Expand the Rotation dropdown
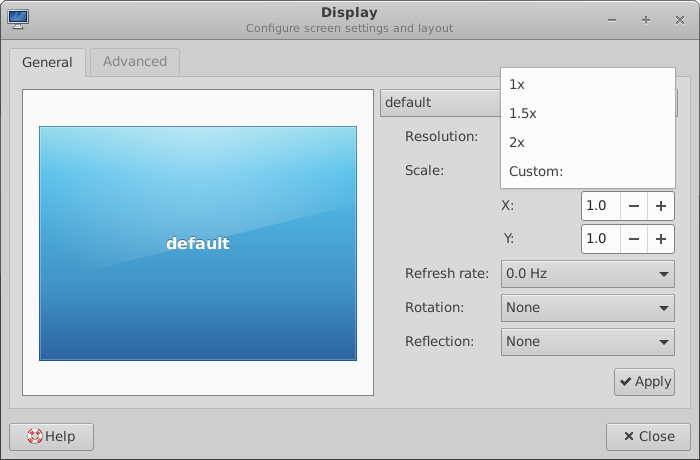 pyautogui.click(x=587, y=308)
